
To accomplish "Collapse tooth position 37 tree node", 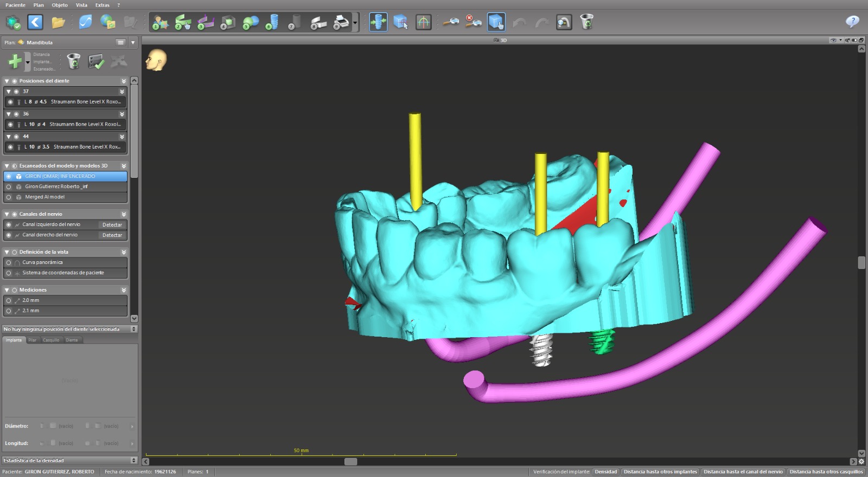I will click(x=9, y=92).
